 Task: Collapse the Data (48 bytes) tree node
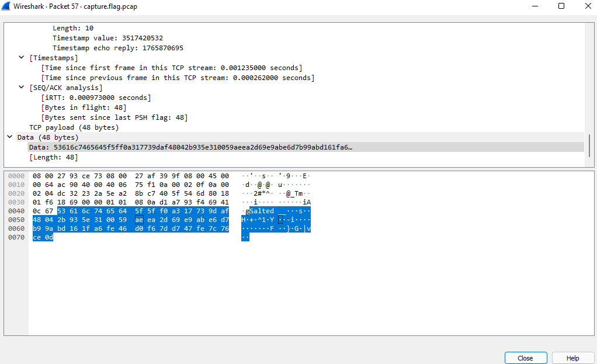[9, 137]
